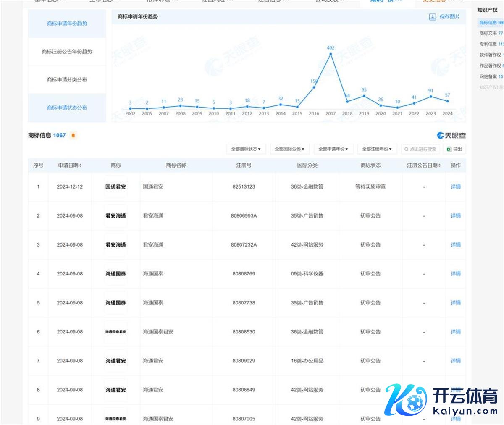Click the 国通君安 trademark logo image
The height and width of the screenshot is (425, 504).
tap(115, 187)
